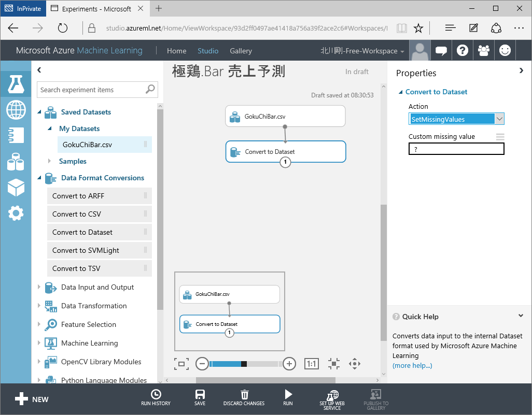Toggle the pan mode arrows icon
Screen dimensions: 532x415
[x=355, y=364]
